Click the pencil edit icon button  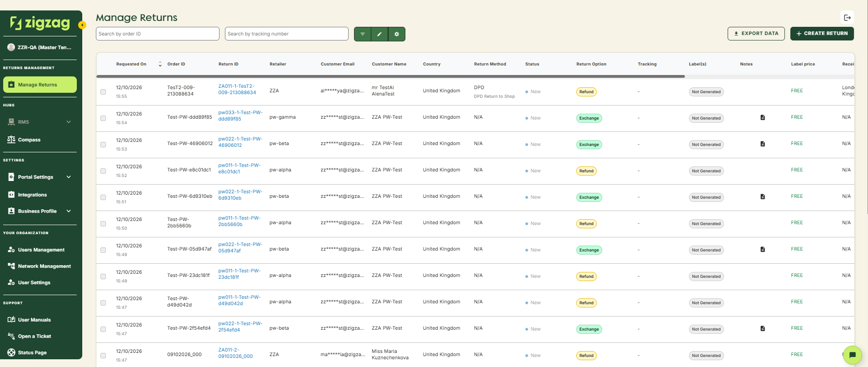[379, 34]
